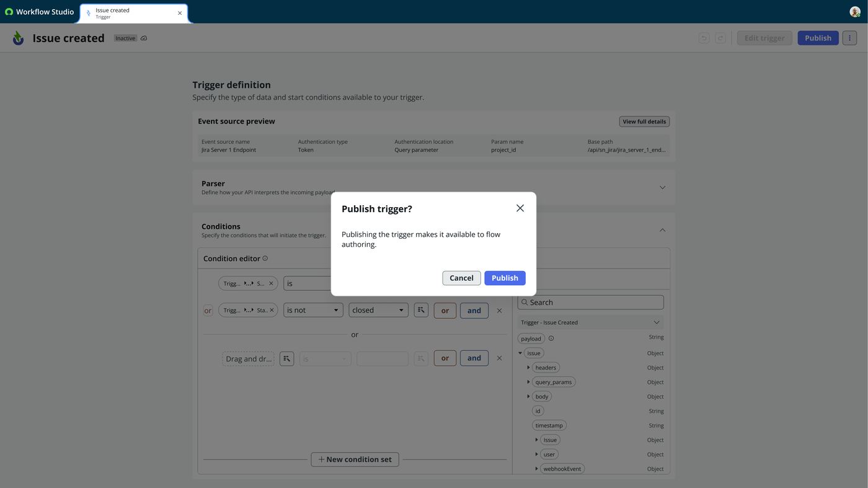Screen dimensions: 868x488
Task: Click the data pill picker icon beside closed
Action: [x=421, y=310]
